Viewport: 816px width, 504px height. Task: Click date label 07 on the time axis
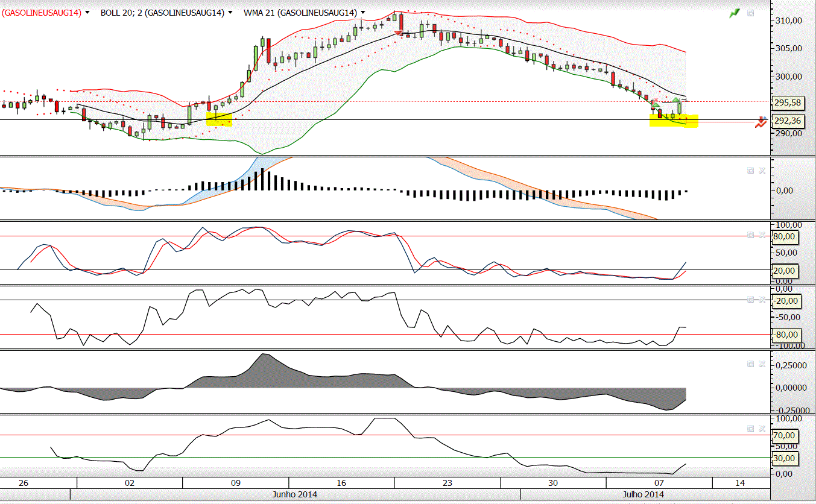pyautogui.click(x=659, y=483)
